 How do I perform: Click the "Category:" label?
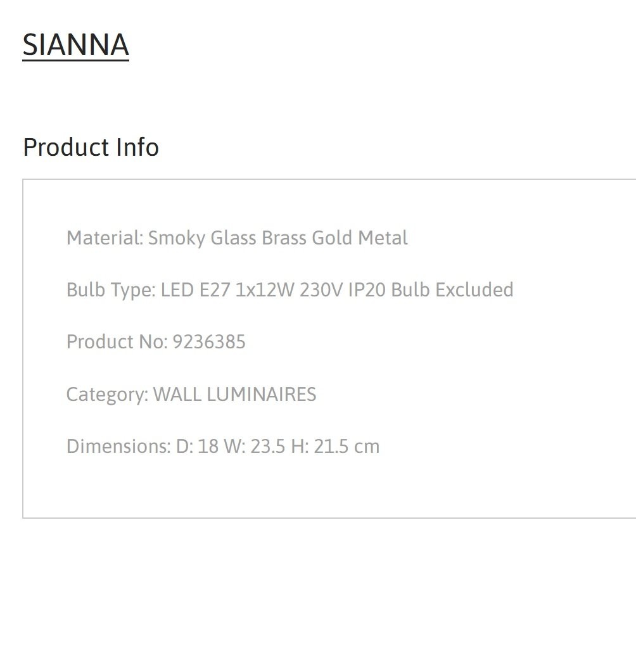(x=107, y=395)
